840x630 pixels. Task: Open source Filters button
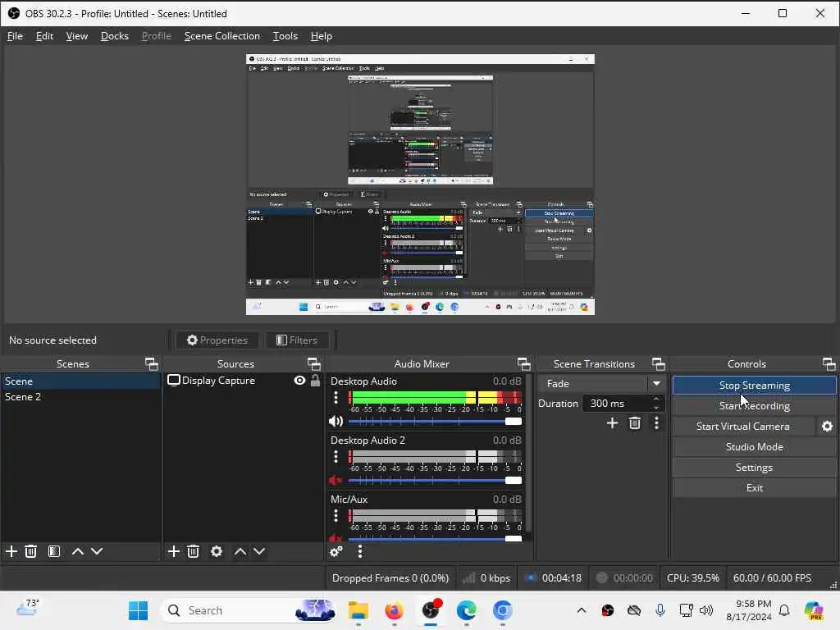[x=297, y=340]
